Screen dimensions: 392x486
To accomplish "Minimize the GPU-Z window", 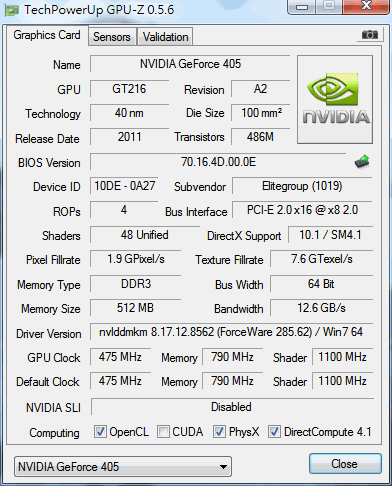I will 302,7.
